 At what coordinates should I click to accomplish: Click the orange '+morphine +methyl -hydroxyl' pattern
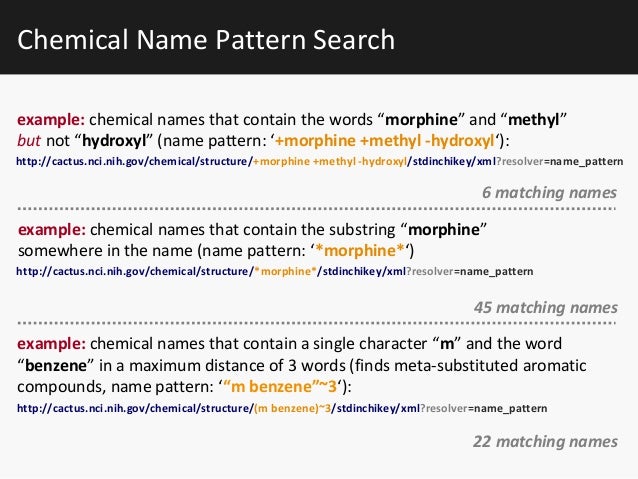click(385, 141)
